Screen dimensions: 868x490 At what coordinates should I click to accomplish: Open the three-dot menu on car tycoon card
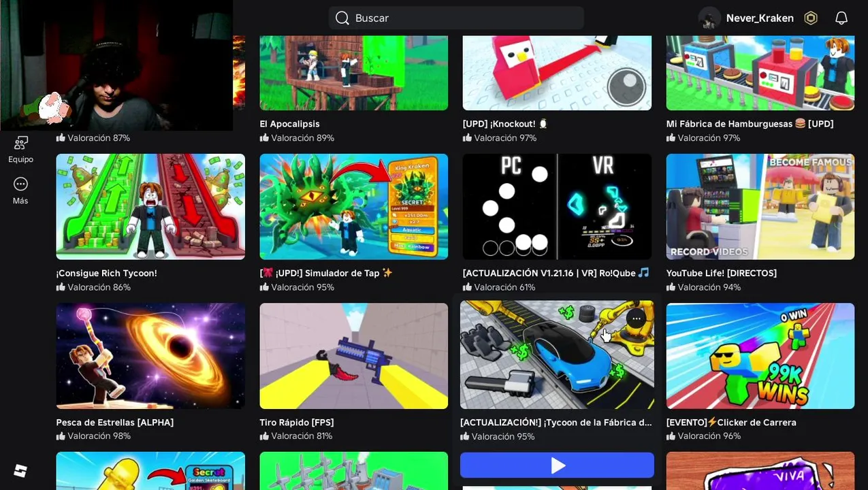[x=636, y=318]
